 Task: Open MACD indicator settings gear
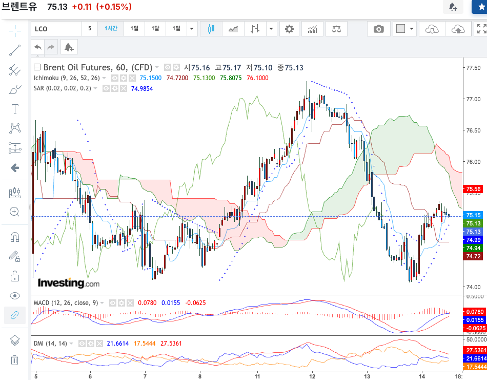[x=121, y=303]
